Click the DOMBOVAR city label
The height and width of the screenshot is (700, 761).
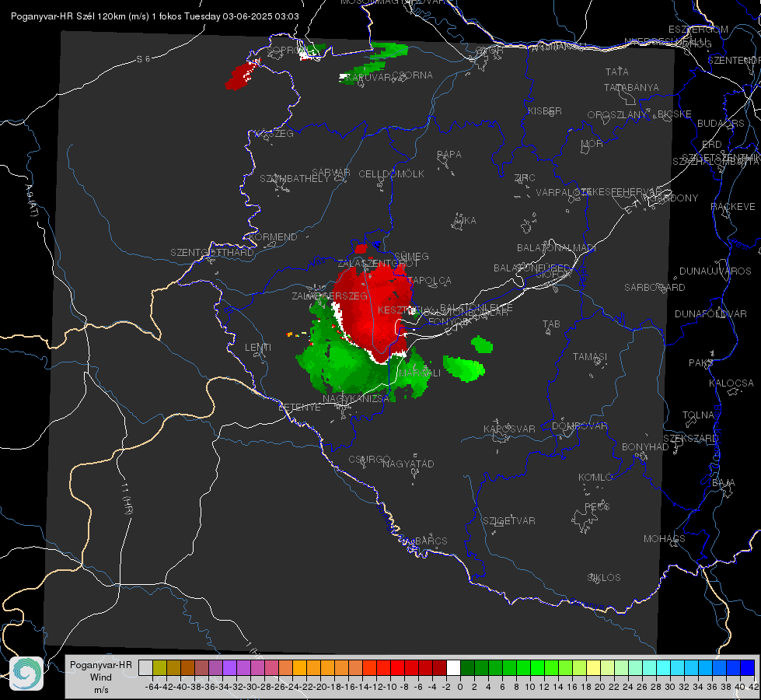pyautogui.click(x=579, y=426)
